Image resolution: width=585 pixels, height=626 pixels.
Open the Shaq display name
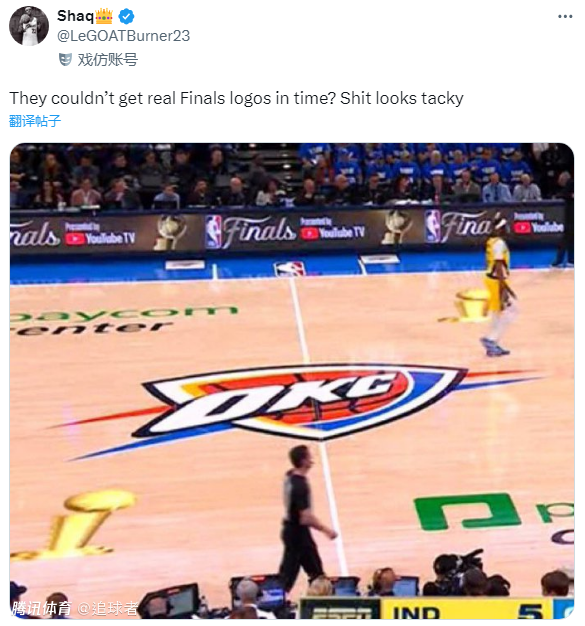(75, 16)
